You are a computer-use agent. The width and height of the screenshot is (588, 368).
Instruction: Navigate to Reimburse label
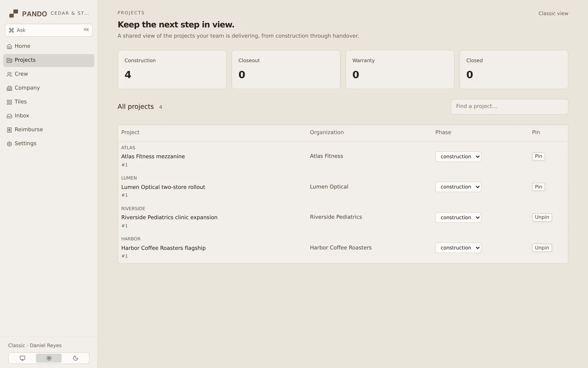[29, 129]
